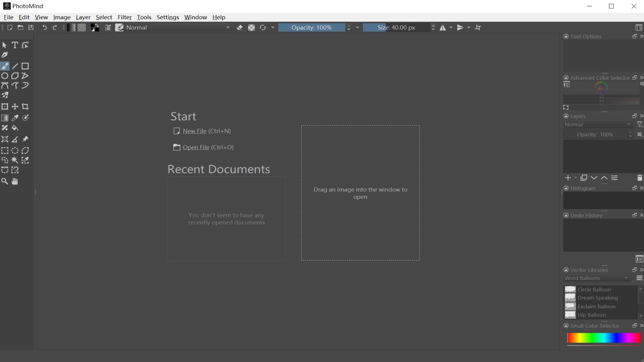Expand the Word Balloons library dropdown
The width and height of the screenshot is (644, 362).
(x=596, y=278)
